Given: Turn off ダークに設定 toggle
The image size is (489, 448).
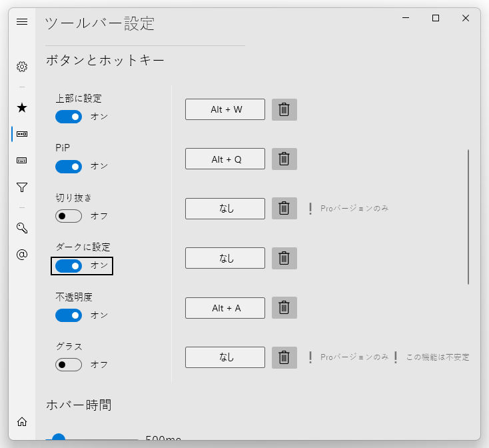Looking at the screenshot, I should (69, 266).
